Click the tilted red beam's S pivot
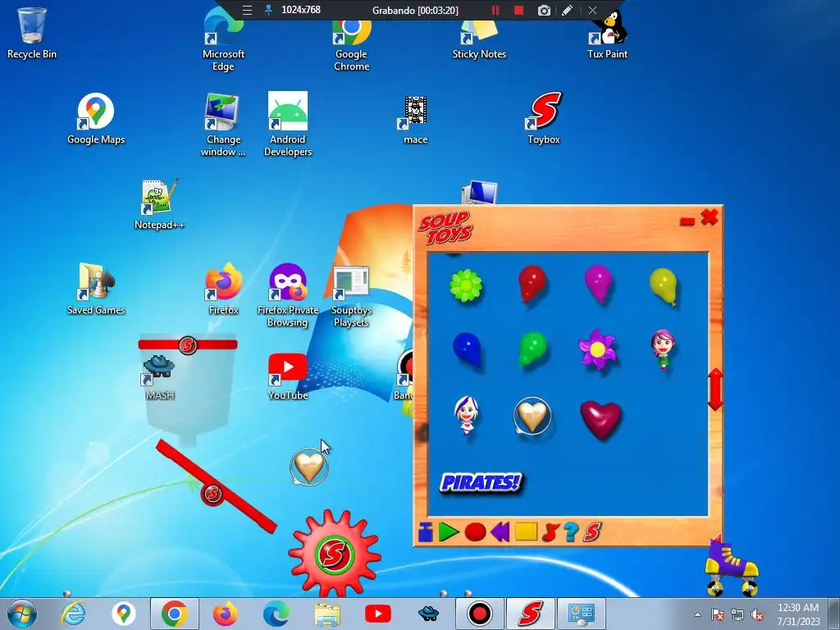840x630 pixels. [212, 493]
